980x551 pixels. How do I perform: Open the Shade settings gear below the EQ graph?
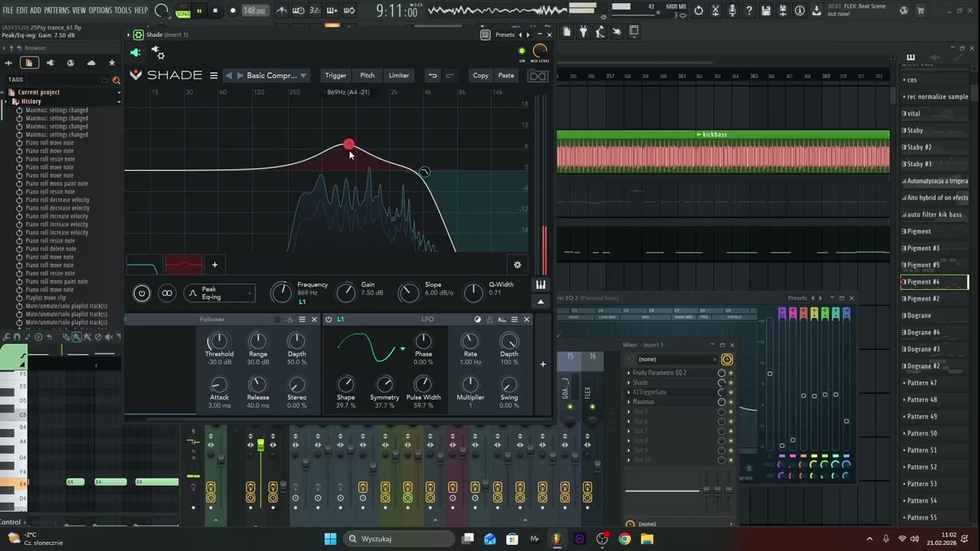coord(518,265)
